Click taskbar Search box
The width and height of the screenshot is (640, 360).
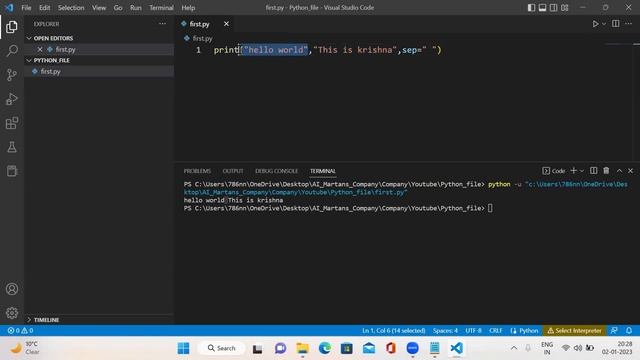(x=221, y=348)
